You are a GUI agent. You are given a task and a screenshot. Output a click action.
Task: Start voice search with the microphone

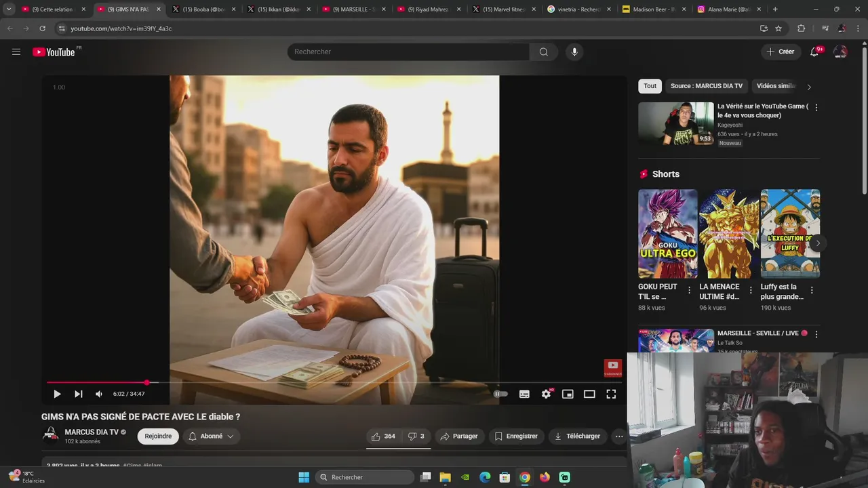tap(574, 52)
